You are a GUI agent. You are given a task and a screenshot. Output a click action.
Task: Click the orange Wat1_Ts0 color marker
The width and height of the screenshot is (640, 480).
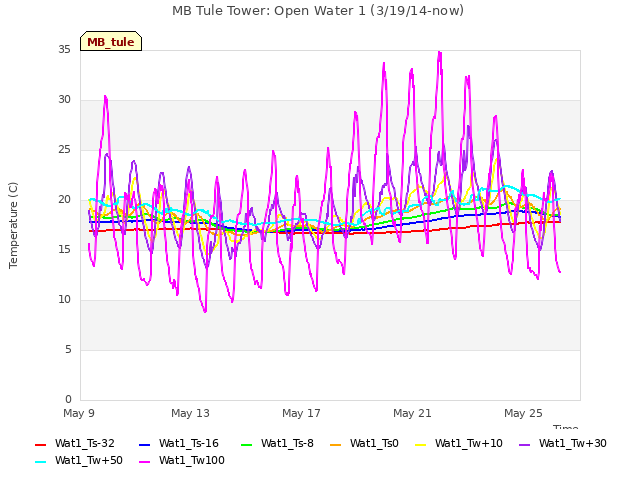click(335, 444)
